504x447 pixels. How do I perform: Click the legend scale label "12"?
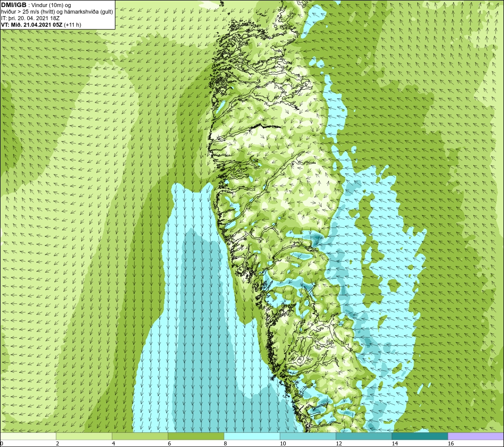tap(339, 444)
